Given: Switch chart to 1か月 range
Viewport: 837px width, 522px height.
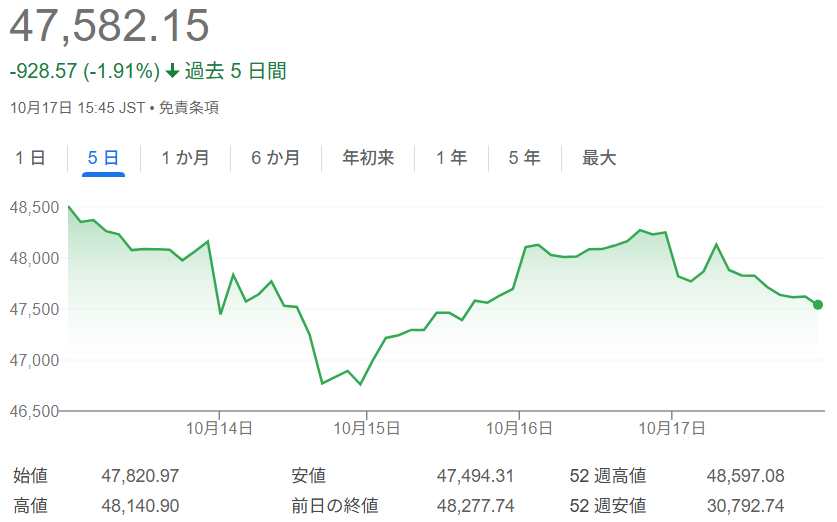Looking at the screenshot, I should (x=185, y=158).
